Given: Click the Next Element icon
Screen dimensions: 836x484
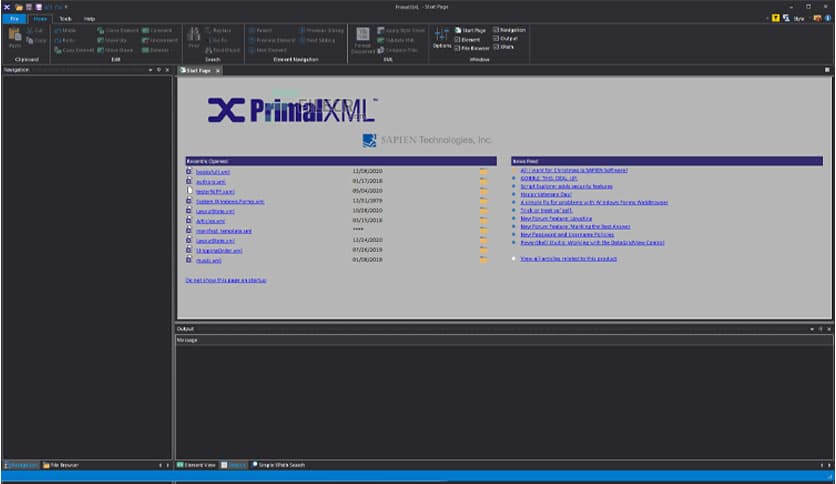Looking at the screenshot, I should coord(252,50).
